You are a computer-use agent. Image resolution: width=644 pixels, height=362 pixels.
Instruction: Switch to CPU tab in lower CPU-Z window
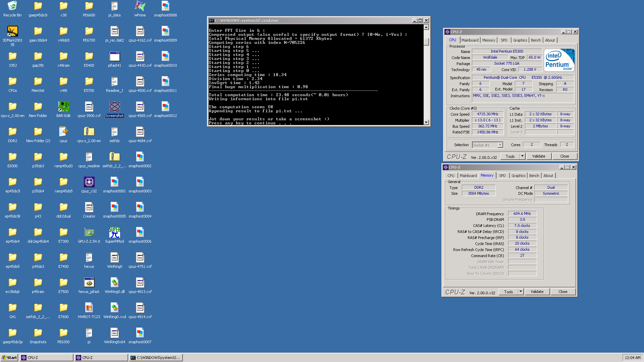click(451, 176)
